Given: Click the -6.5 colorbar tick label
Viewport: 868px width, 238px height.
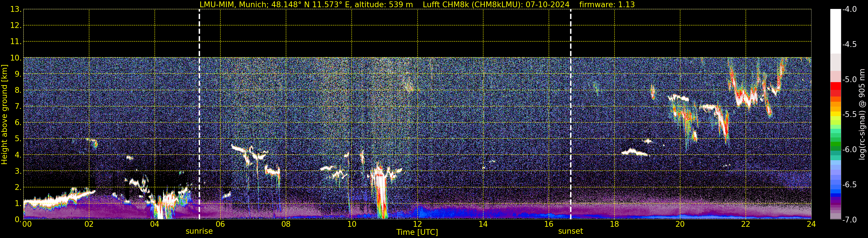Looking at the screenshot, I should coord(849,185).
